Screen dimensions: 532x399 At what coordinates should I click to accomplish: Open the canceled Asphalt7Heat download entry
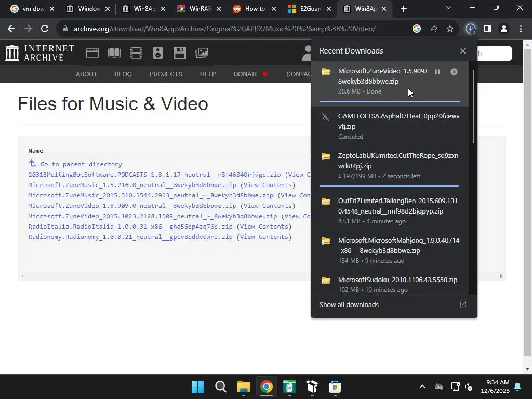pos(390,126)
